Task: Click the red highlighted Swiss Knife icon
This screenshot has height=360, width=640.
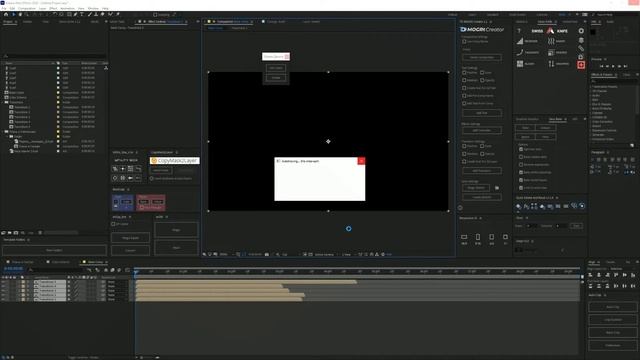Action: click(581, 64)
